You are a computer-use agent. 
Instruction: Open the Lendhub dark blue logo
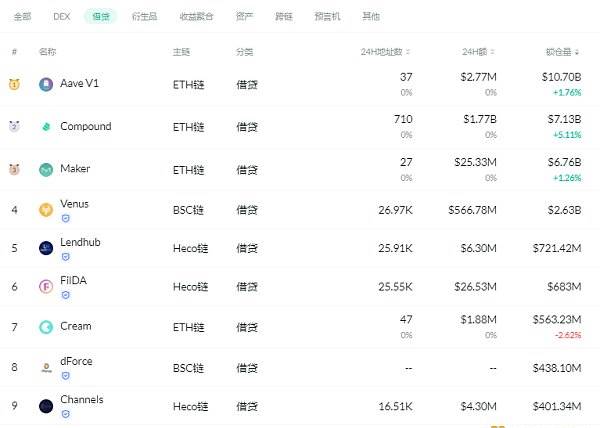(46, 248)
